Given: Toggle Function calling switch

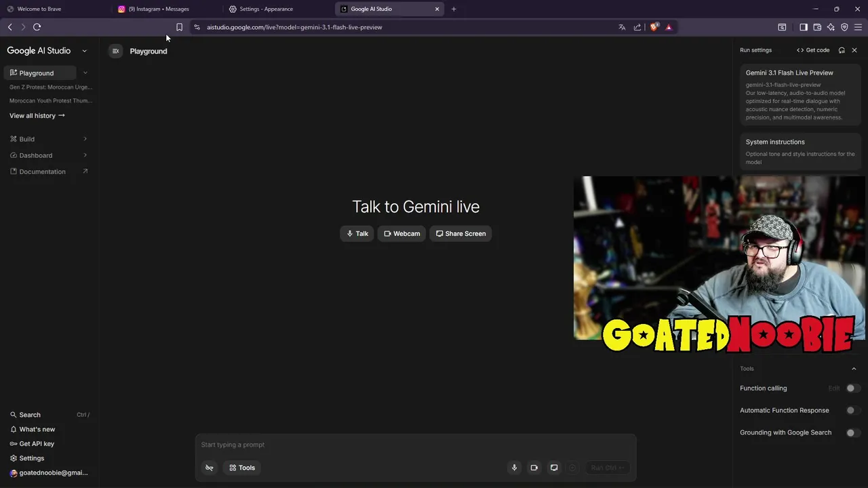Looking at the screenshot, I should [853, 388].
